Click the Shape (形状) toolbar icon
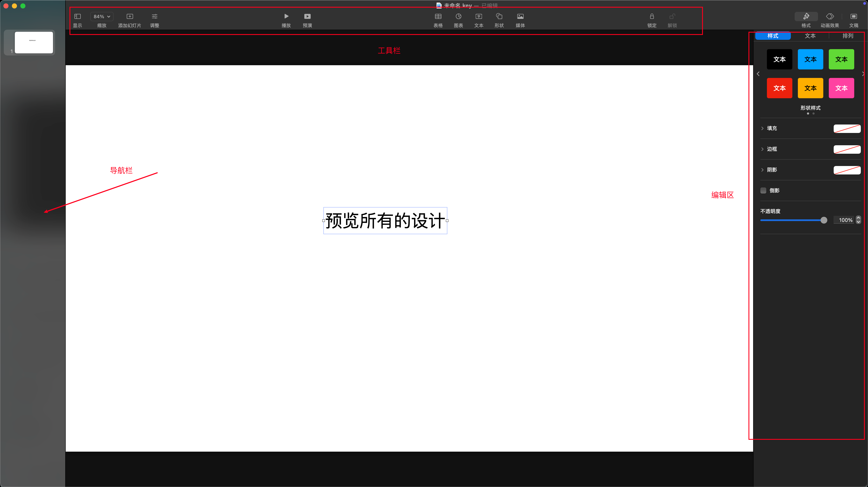Screen dimensions: 868x487 [499, 17]
